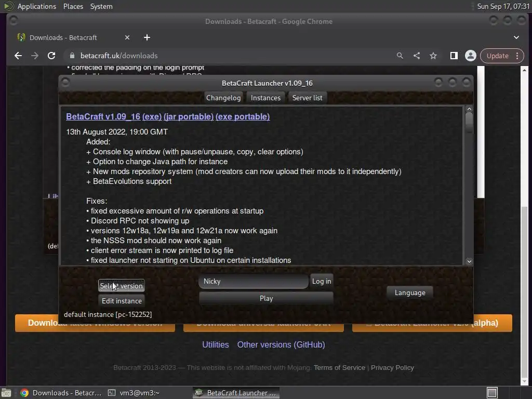Click the changelog scrollbar thumb
532x399 pixels.
(469, 122)
